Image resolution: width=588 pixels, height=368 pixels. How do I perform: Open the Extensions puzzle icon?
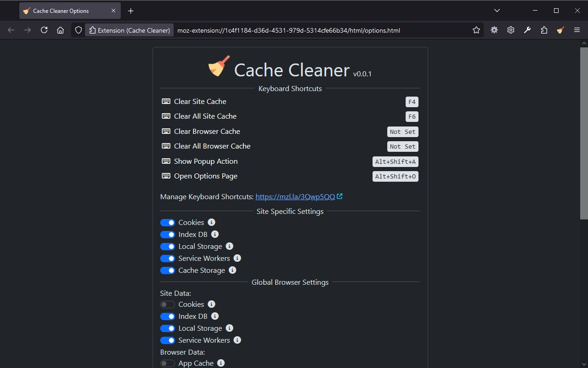(x=544, y=30)
